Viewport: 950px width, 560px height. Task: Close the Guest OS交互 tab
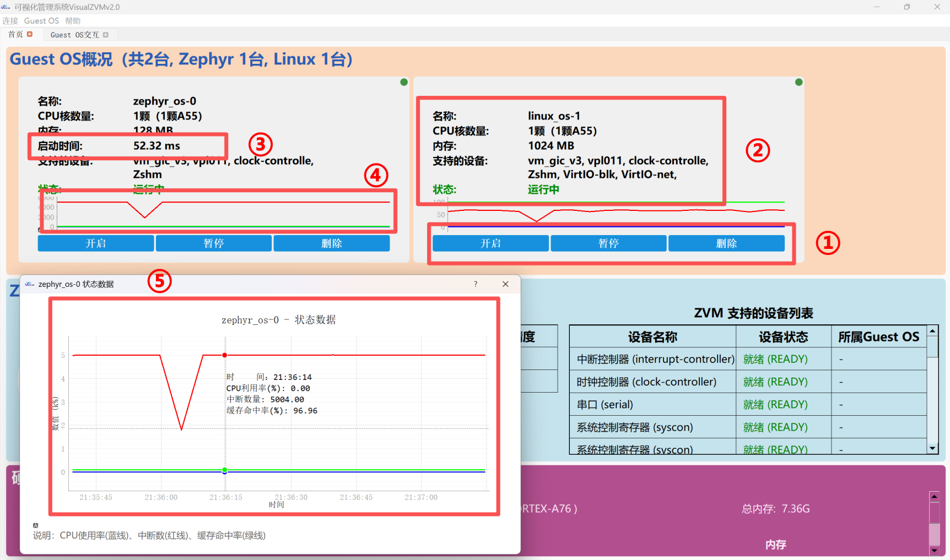coord(106,35)
